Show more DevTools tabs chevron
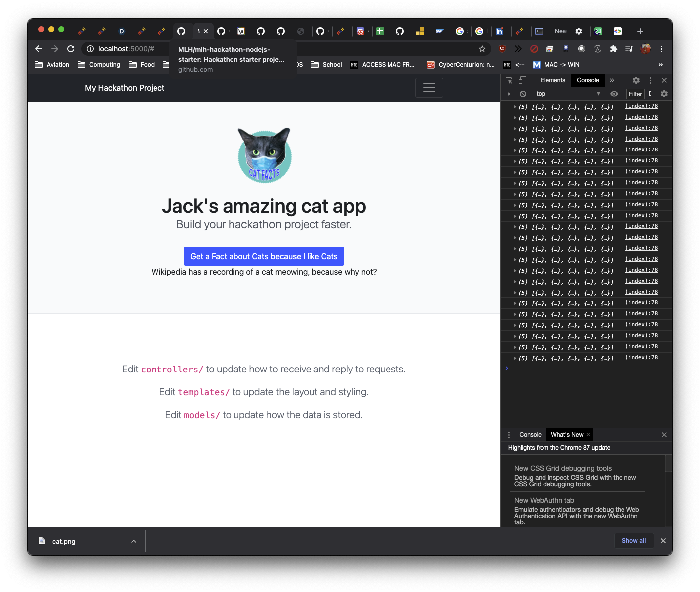700x592 pixels. (612, 80)
